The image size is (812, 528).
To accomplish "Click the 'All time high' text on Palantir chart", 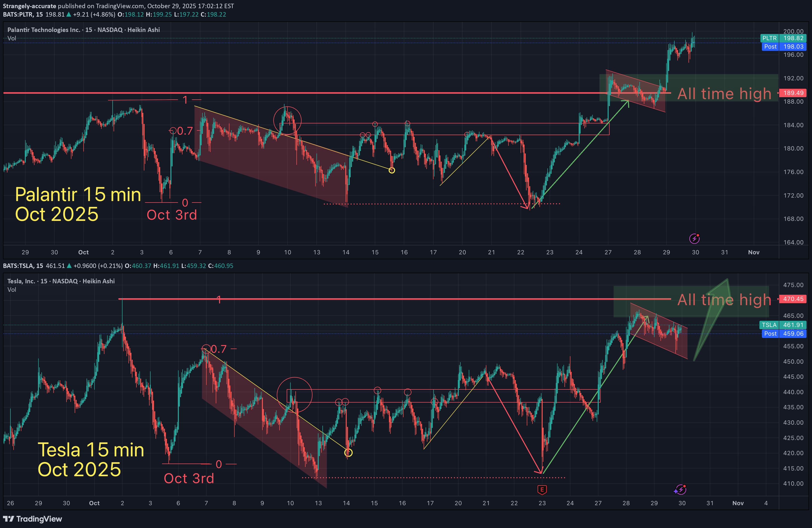I will pyautogui.click(x=724, y=93).
